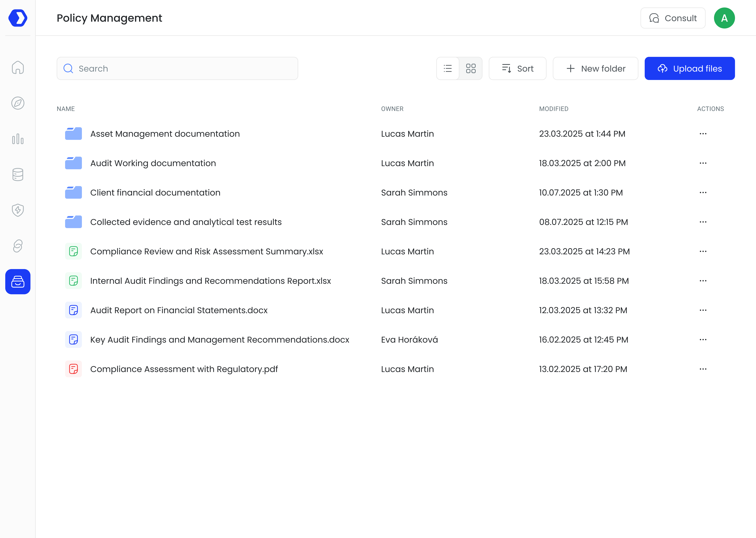The width and height of the screenshot is (756, 538).
Task: Open the shield lightning sidebar icon
Action: click(18, 210)
